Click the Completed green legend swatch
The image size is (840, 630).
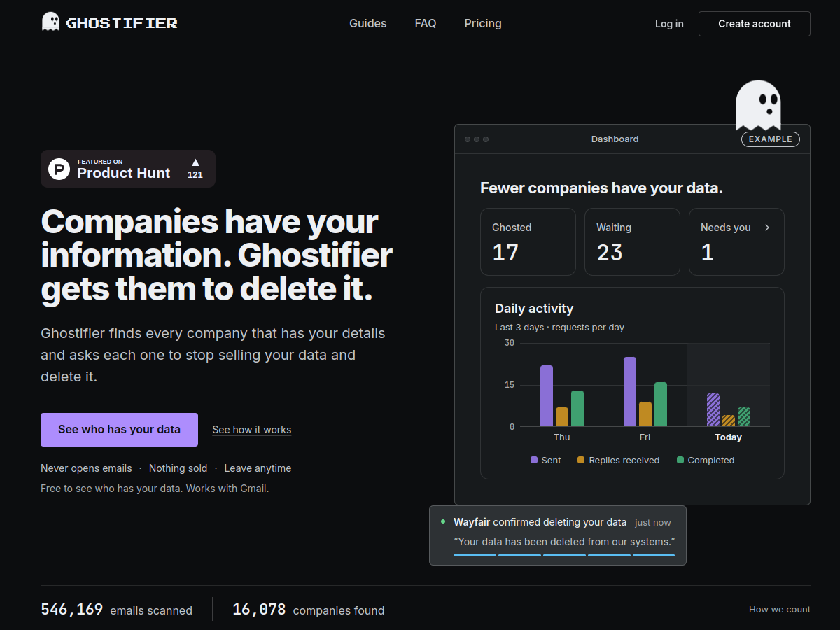pyautogui.click(x=680, y=460)
